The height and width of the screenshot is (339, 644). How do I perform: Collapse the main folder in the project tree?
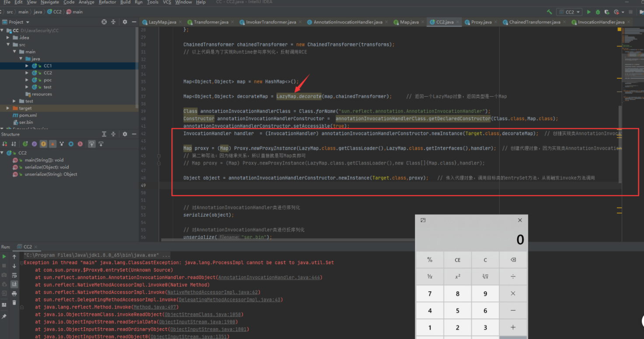point(15,52)
